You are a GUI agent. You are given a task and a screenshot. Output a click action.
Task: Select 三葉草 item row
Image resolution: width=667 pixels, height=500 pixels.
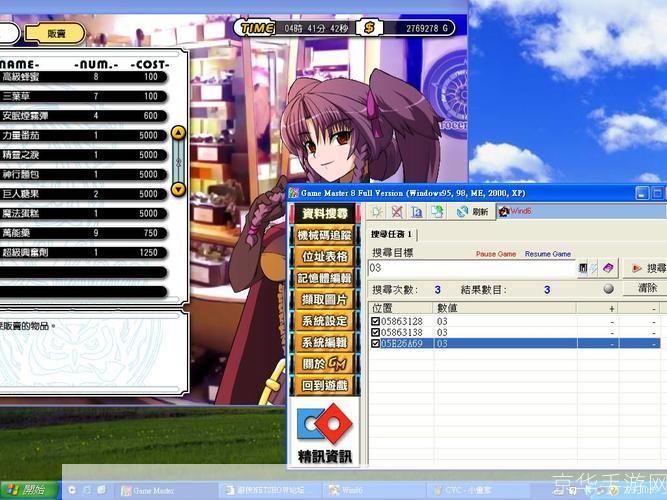pos(83,97)
